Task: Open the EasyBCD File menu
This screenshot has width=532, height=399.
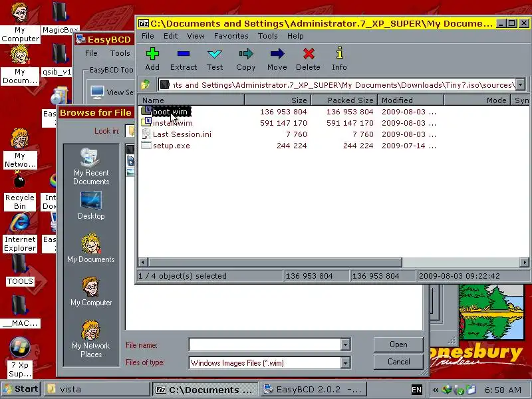Action: pyautogui.click(x=91, y=53)
